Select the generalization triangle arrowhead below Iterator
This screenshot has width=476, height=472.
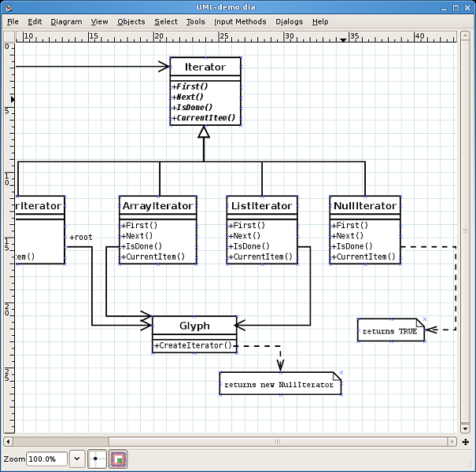[x=204, y=132]
